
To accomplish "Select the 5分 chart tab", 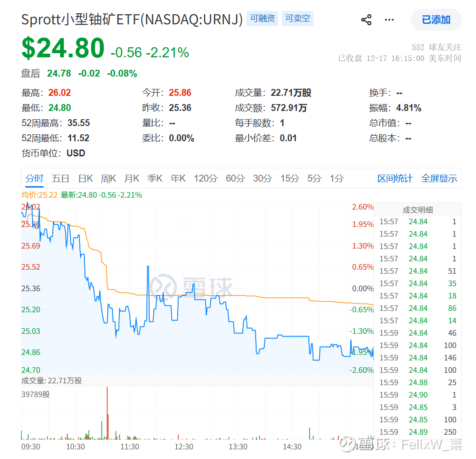I will [x=314, y=178].
